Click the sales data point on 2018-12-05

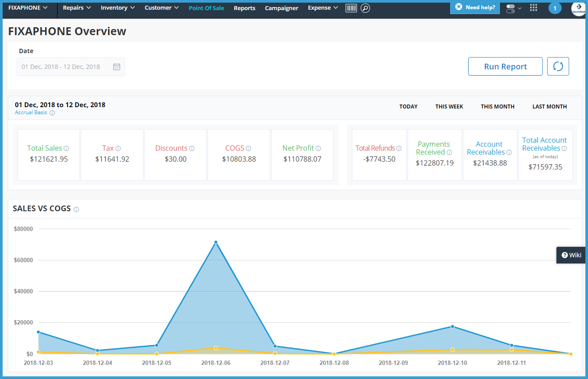point(157,345)
